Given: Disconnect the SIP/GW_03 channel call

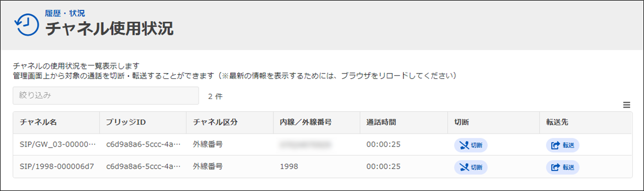Looking at the screenshot, I should pos(470,144).
